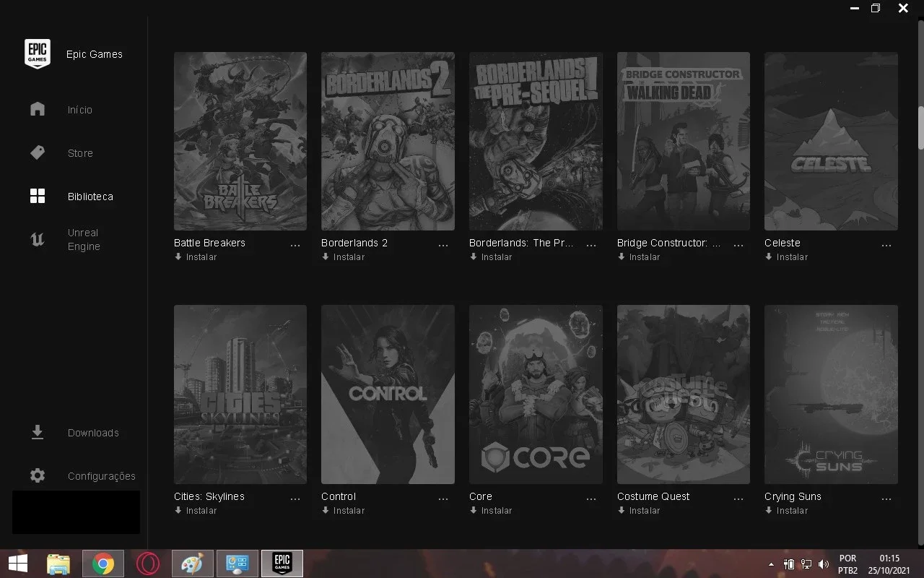Select the Core game cover thumbnail

pyautogui.click(x=536, y=394)
